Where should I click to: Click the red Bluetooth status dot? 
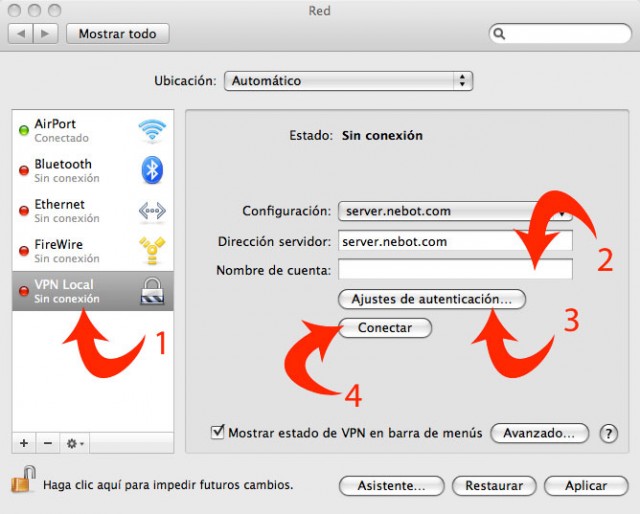(24, 170)
